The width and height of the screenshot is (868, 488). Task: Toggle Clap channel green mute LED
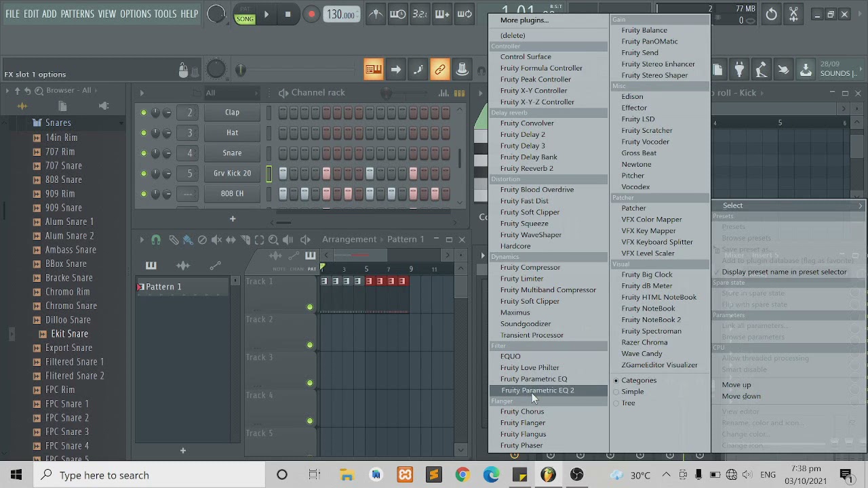coord(143,113)
